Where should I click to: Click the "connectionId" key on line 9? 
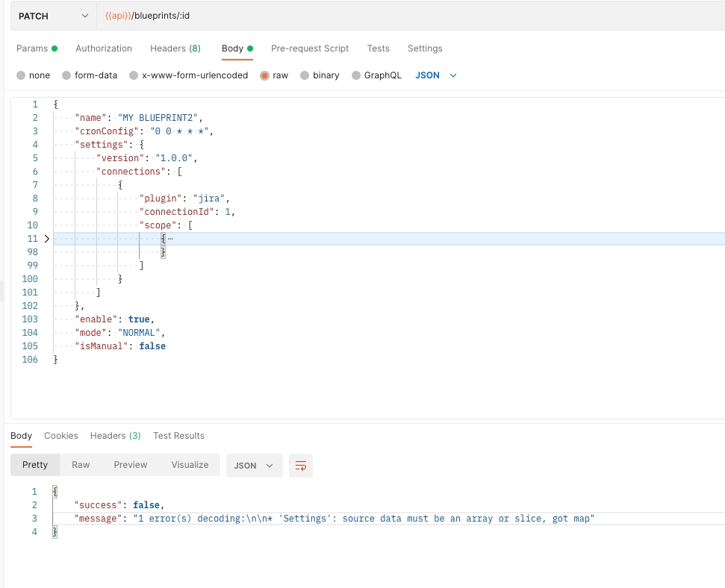pos(177,212)
